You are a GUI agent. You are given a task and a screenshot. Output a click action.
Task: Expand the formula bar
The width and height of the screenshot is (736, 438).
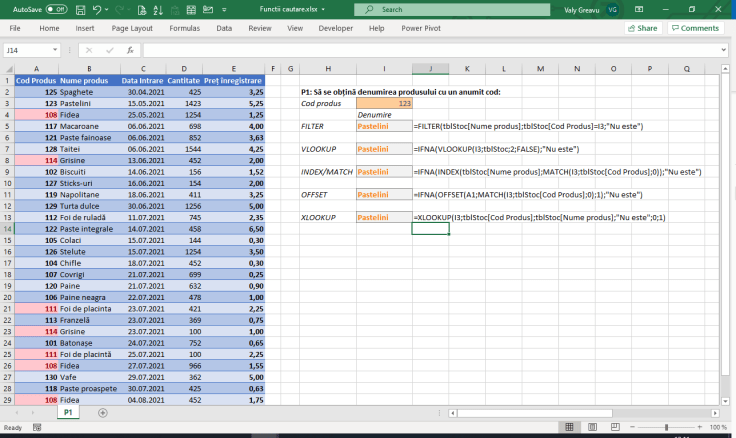click(724, 49)
